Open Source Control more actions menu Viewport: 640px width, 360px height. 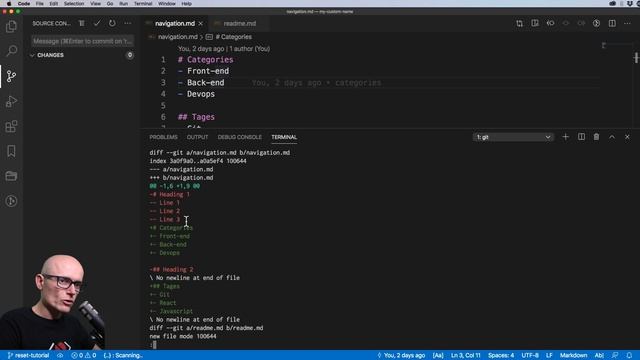(x=128, y=23)
